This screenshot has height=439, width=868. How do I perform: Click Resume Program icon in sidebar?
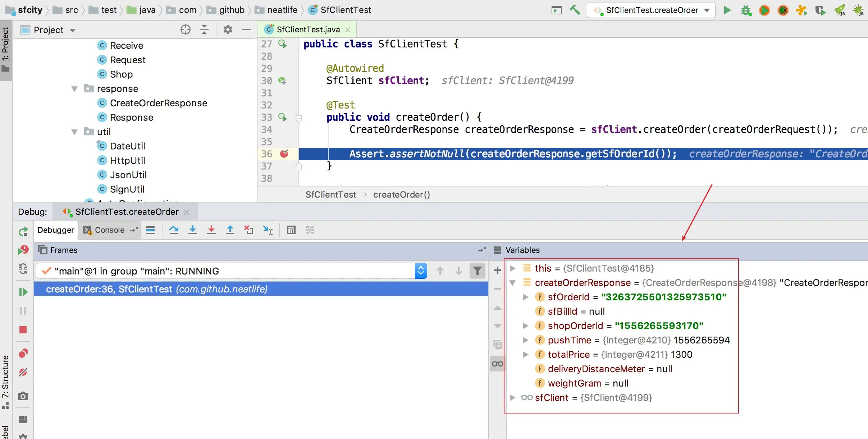[23, 292]
